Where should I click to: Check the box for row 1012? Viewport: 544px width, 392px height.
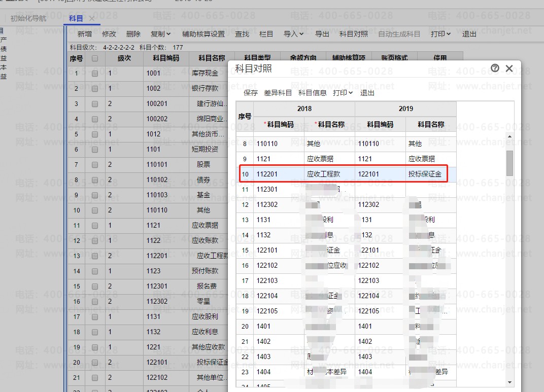coord(95,134)
